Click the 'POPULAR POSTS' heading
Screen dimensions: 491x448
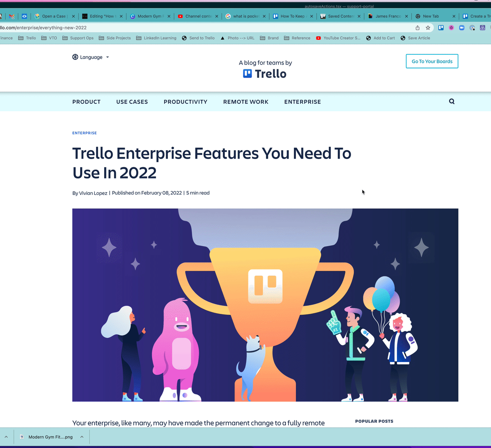click(374, 421)
